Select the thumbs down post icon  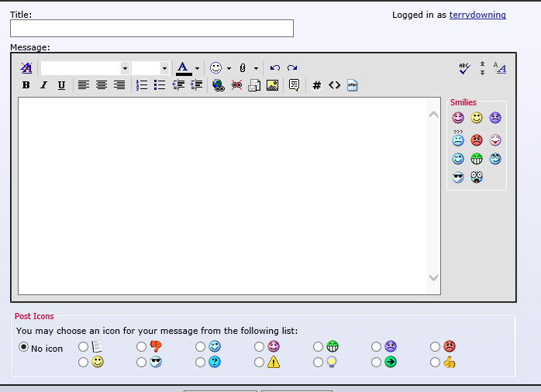pyautogui.click(x=142, y=346)
